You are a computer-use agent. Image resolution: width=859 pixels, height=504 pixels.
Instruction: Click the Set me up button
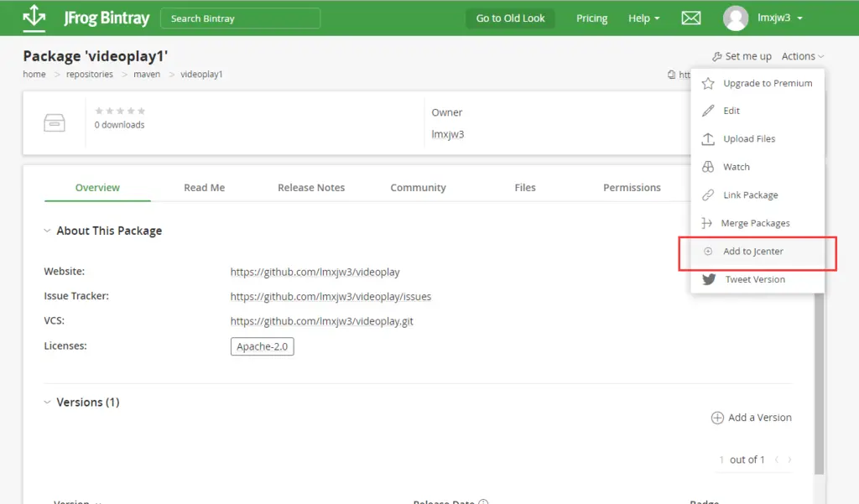(742, 56)
